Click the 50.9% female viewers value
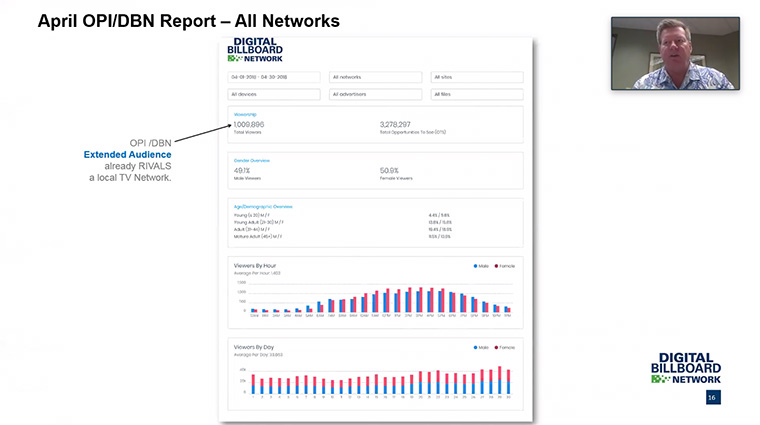The image size is (760, 425). pyautogui.click(x=389, y=171)
